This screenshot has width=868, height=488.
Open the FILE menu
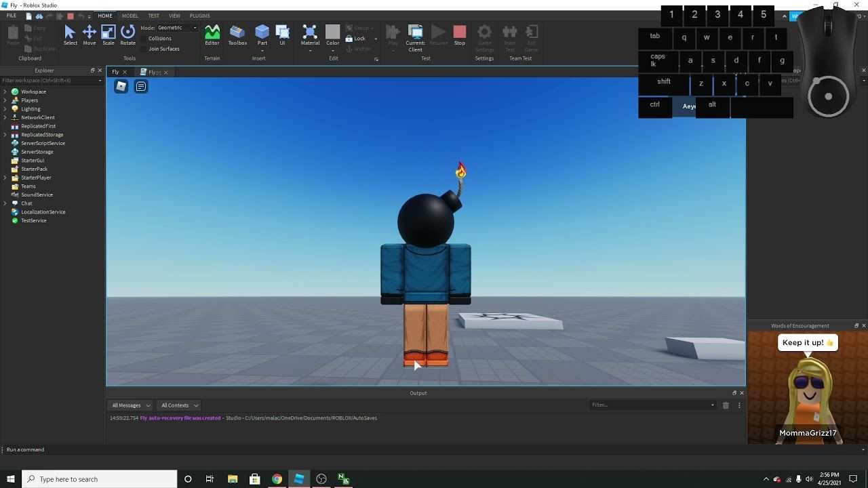click(12, 16)
